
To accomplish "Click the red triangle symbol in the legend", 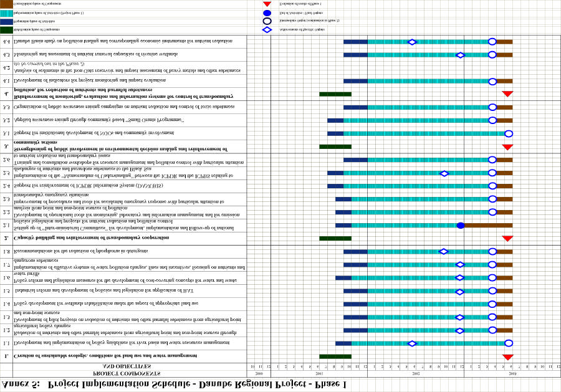I will click(267, 4).
